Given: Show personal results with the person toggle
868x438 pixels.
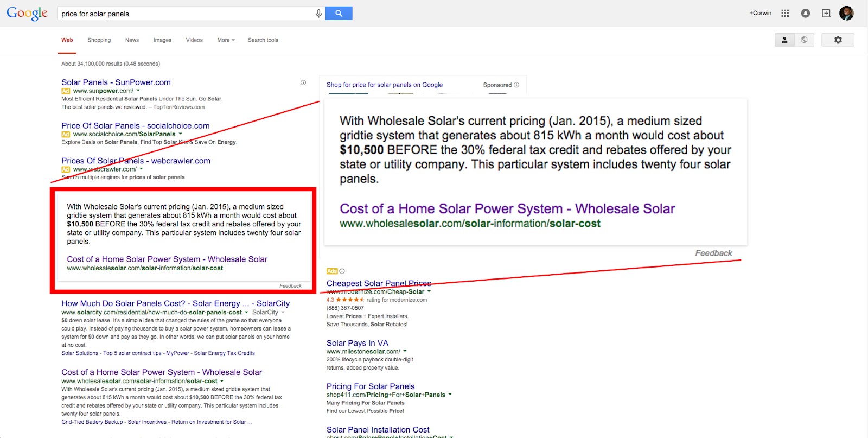Looking at the screenshot, I should tap(784, 40).
